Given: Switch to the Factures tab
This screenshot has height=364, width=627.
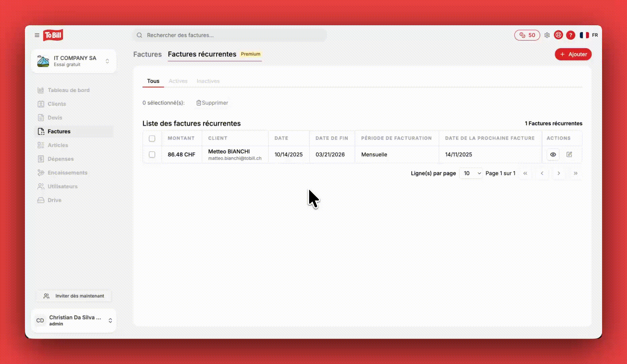Looking at the screenshot, I should tap(147, 54).
